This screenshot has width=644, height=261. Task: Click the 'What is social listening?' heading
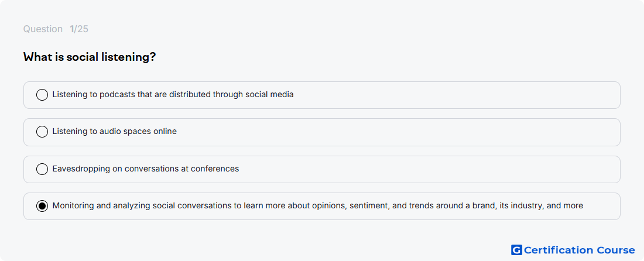click(90, 57)
